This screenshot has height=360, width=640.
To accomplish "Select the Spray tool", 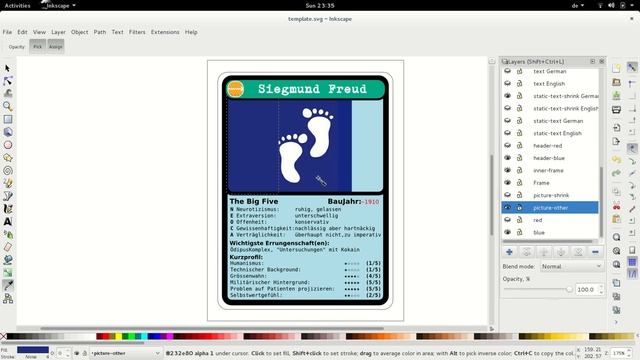I will pyautogui.click(x=7, y=234).
